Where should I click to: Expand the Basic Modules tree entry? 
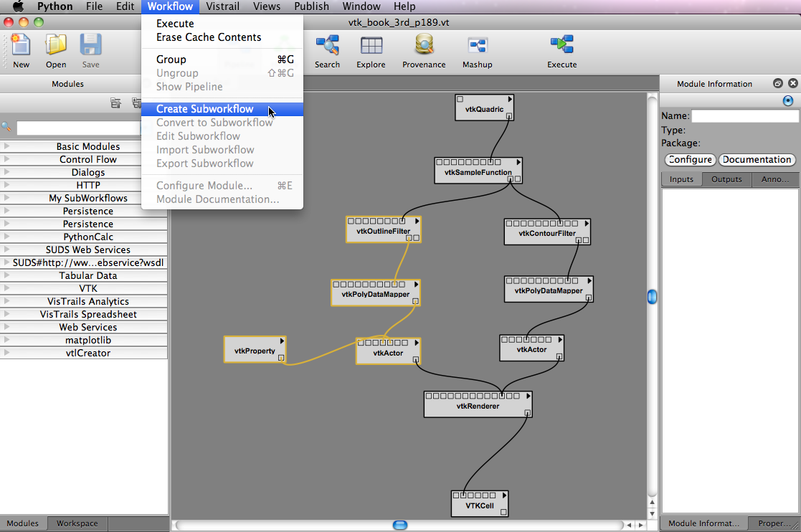pos(6,146)
